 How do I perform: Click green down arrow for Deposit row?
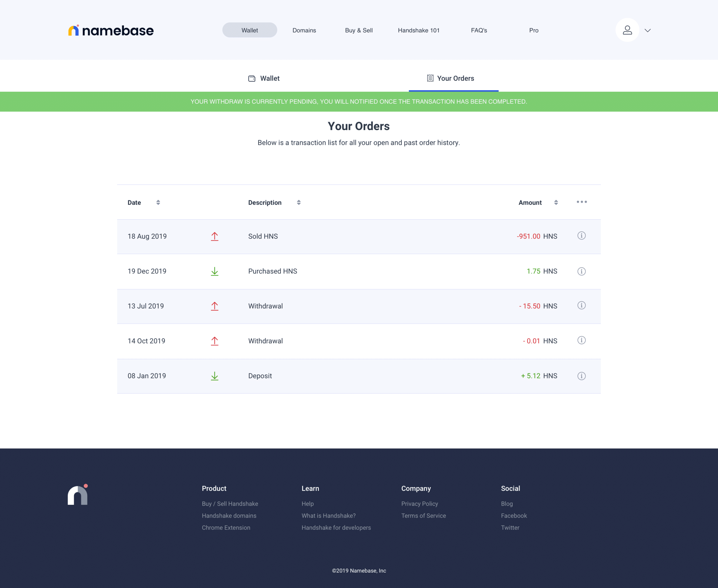(x=215, y=376)
